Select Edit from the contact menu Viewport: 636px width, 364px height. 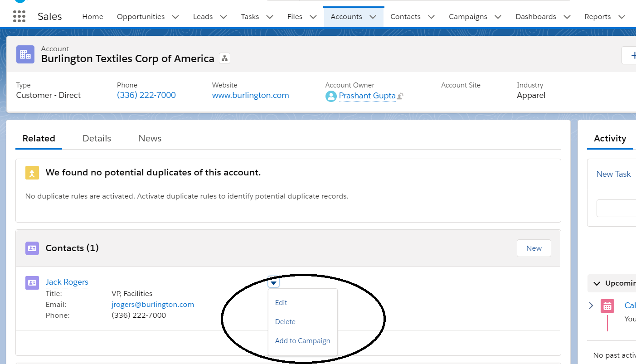tap(281, 303)
